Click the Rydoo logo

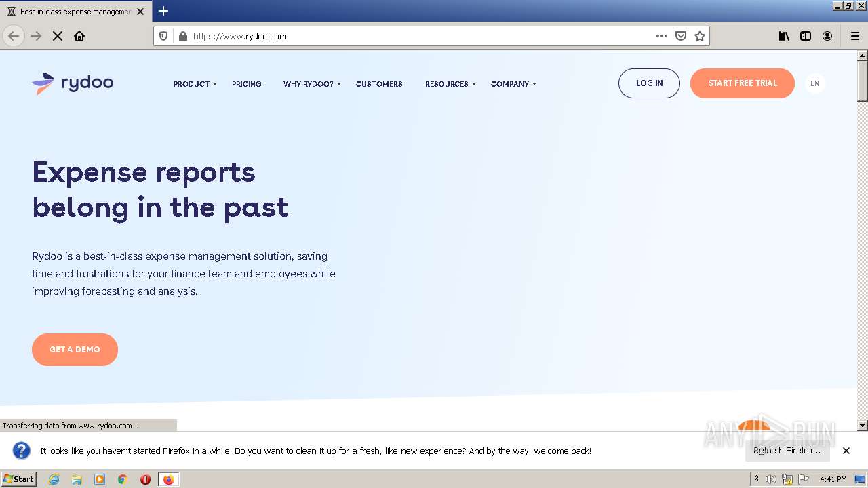pos(73,83)
